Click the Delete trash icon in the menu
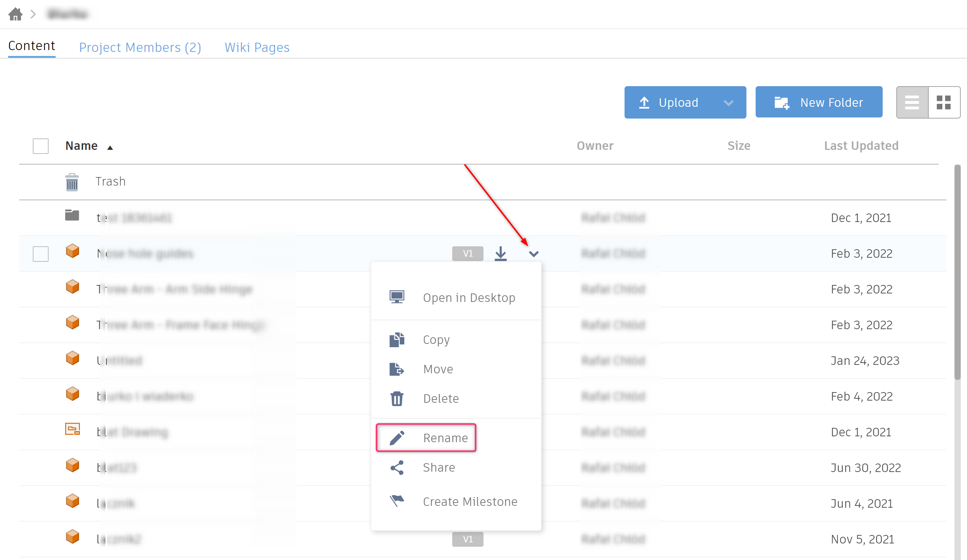The height and width of the screenshot is (560, 967). click(397, 398)
